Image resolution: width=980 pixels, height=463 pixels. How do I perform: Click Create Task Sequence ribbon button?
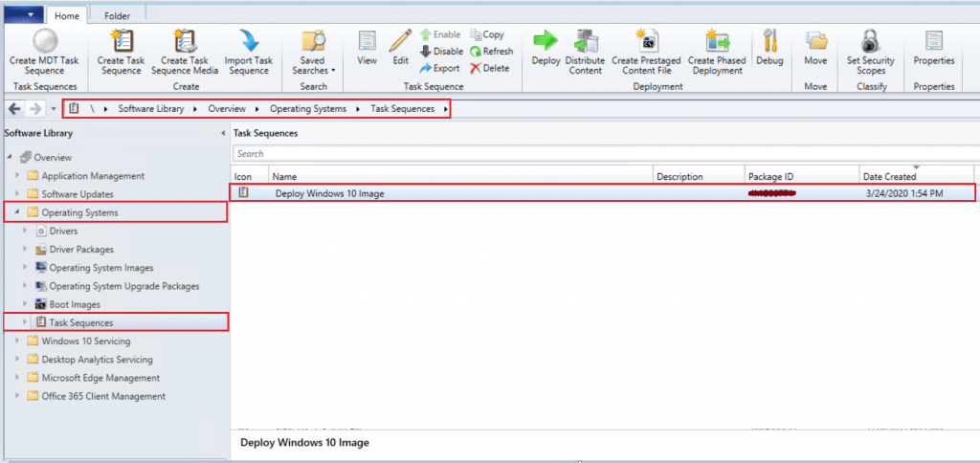(x=120, y=53)
